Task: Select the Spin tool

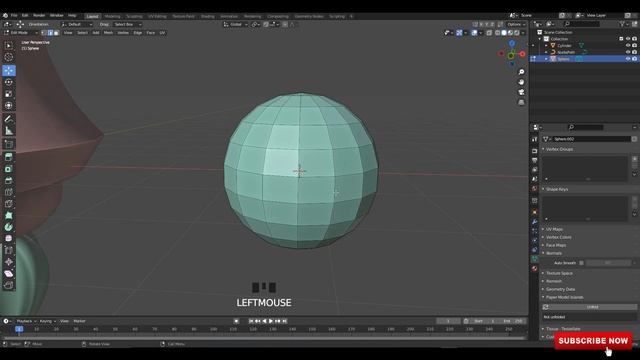Action: pyautogui.click(x=9, y=227)
